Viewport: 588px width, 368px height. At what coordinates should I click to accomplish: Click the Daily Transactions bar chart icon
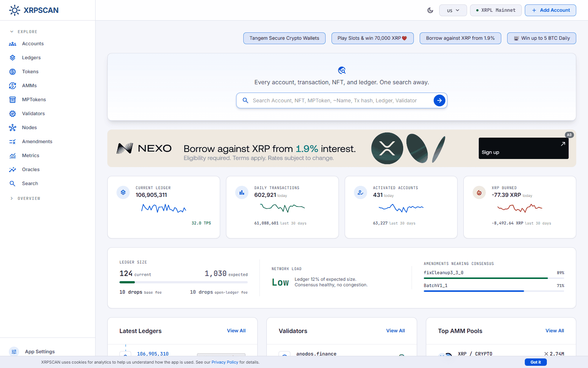[x=242, y=192]
